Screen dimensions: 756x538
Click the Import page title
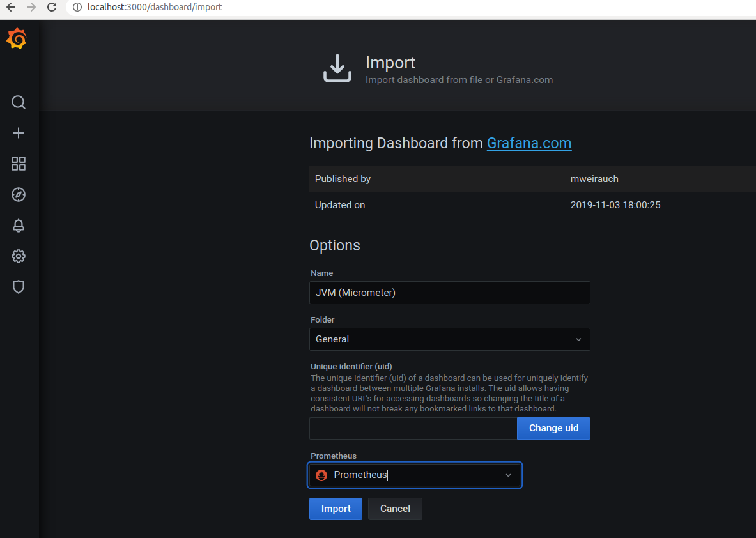pos(390,63)
